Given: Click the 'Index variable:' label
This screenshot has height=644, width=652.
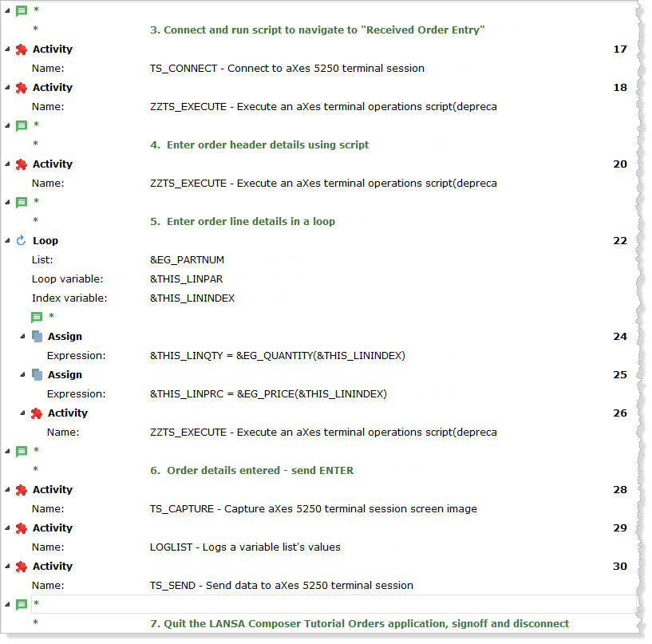Looking at the screenshot, I should point(69,298).
